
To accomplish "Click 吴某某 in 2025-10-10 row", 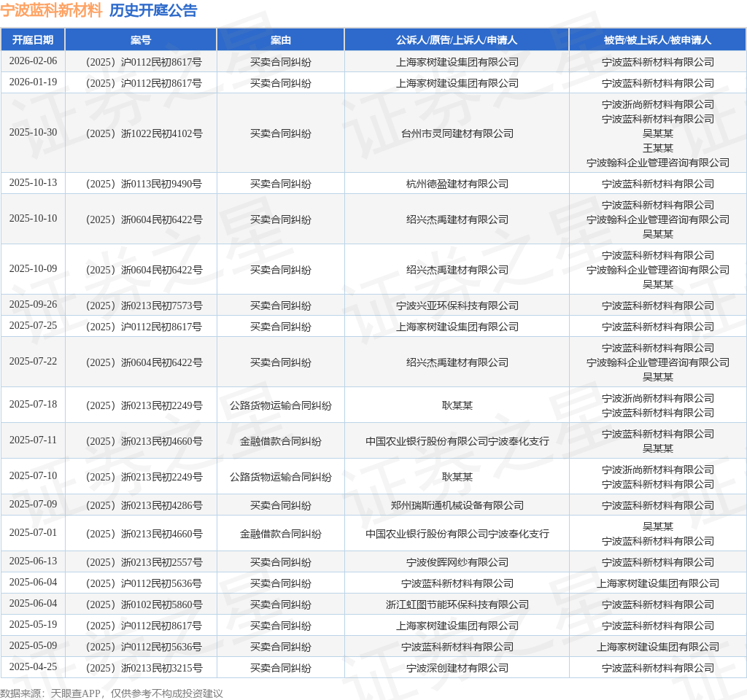I will click(x=658, y=234).
